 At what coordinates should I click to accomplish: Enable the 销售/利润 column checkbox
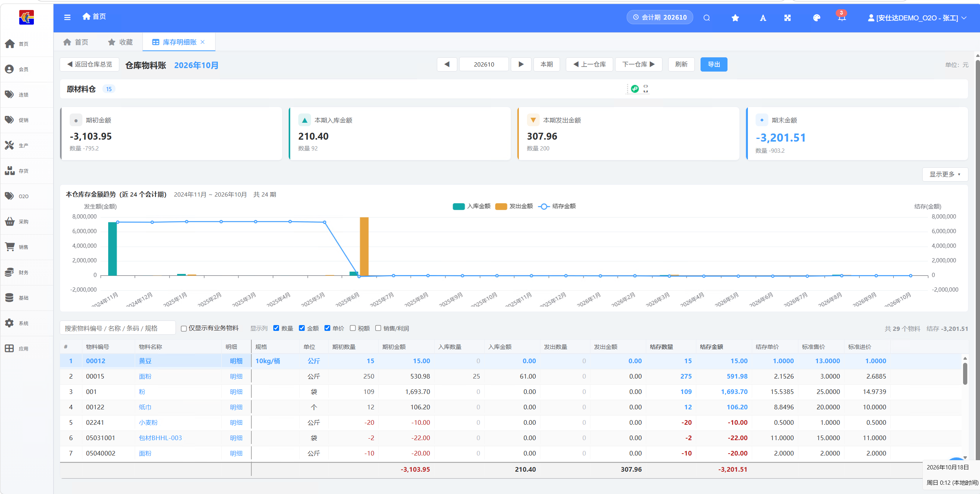tap(378, 328)
